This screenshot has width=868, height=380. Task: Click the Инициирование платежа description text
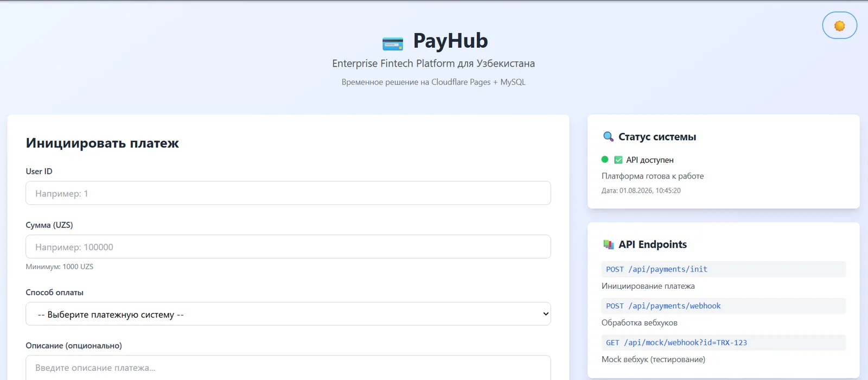tap(648, 286)
